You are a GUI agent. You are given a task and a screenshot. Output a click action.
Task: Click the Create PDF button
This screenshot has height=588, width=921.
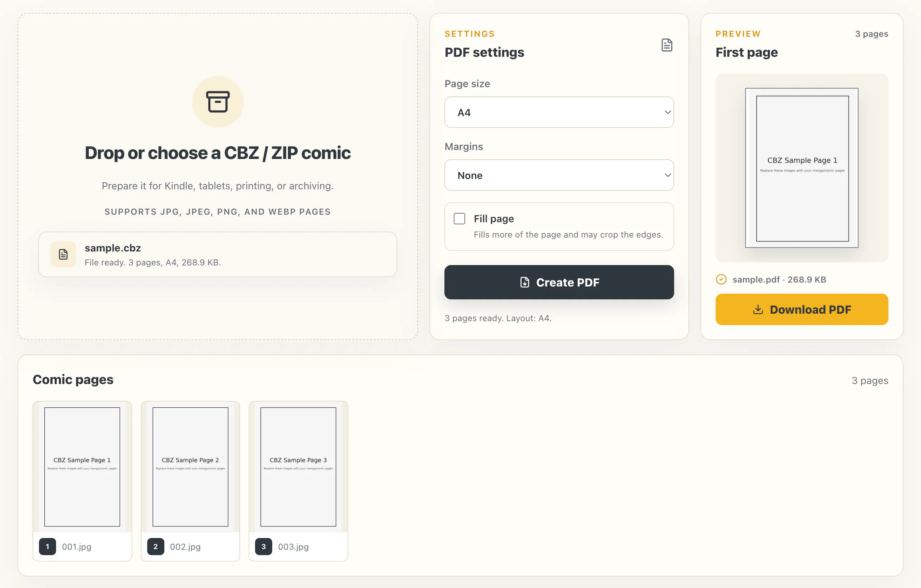[x=559, y=282]
